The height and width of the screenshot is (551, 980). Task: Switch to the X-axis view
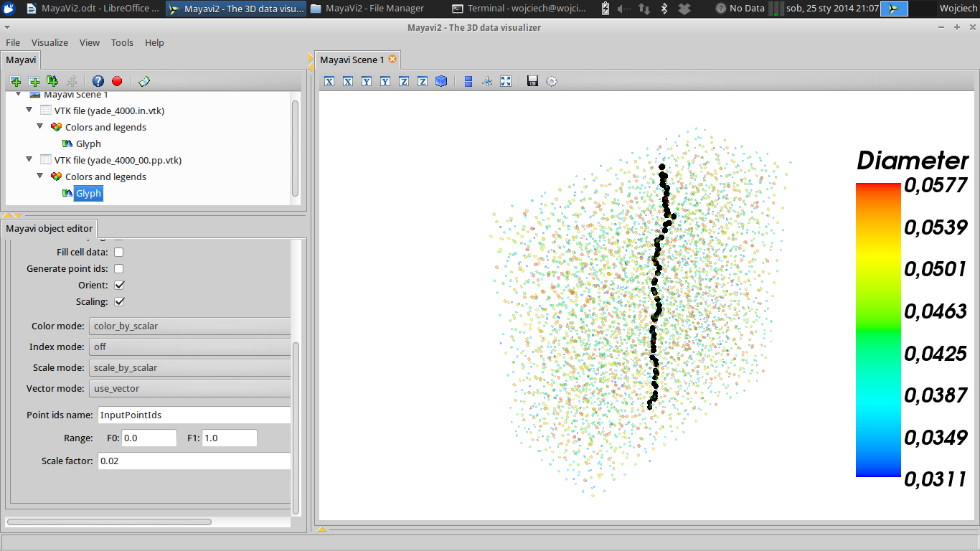[329, 81]
